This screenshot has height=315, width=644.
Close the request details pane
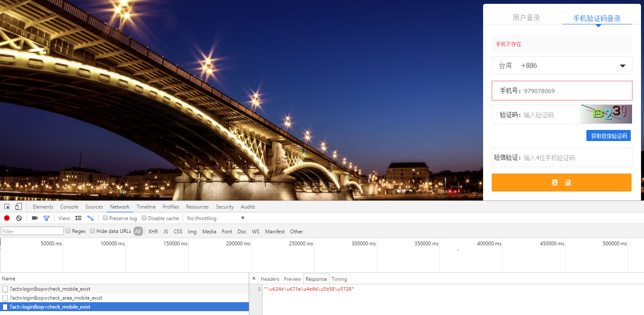[254, 279]
